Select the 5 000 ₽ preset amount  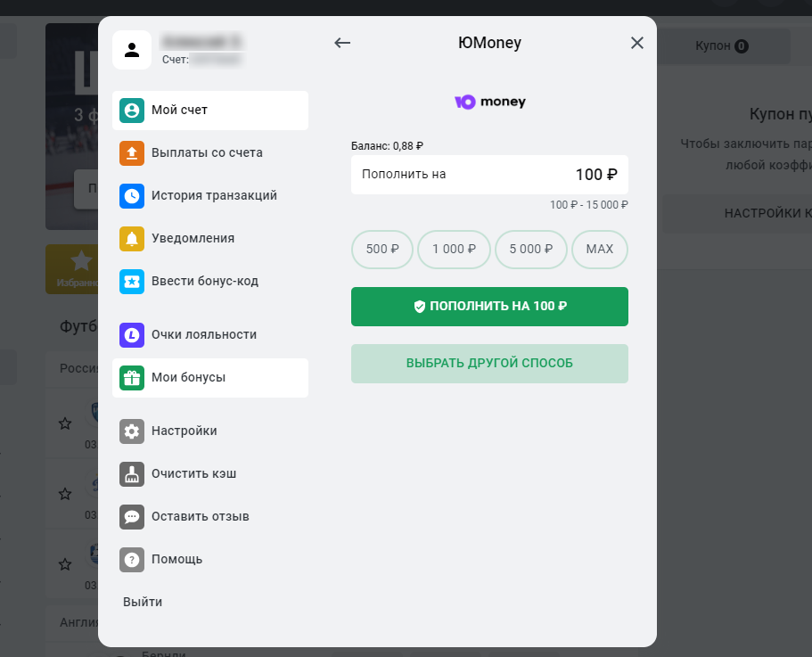point(531,250)
